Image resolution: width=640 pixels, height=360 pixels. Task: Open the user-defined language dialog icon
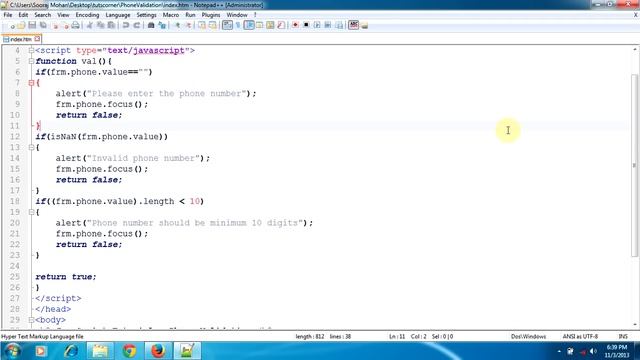[260, 25]
